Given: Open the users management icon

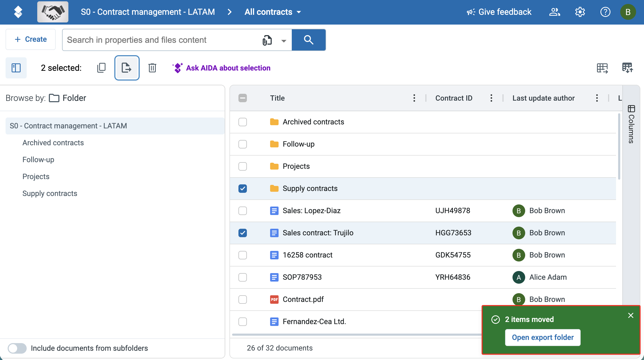Looking at the screenshot, I should tap(554, 12).
